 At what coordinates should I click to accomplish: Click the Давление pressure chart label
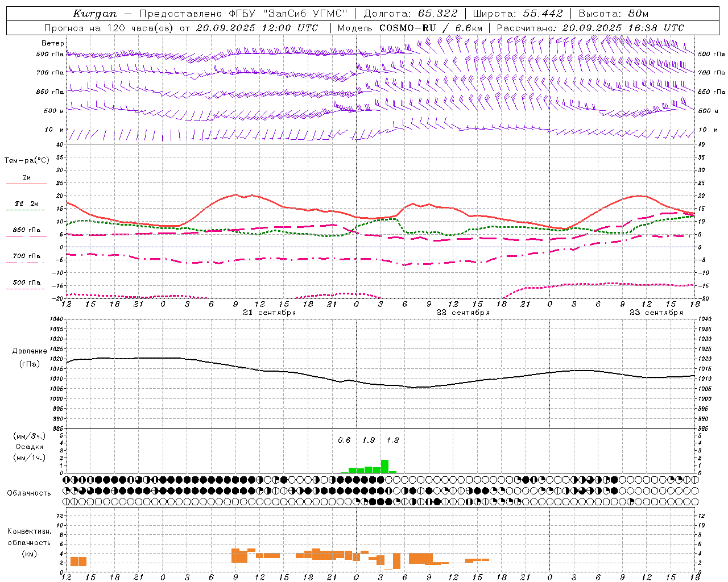coord(30,351)
